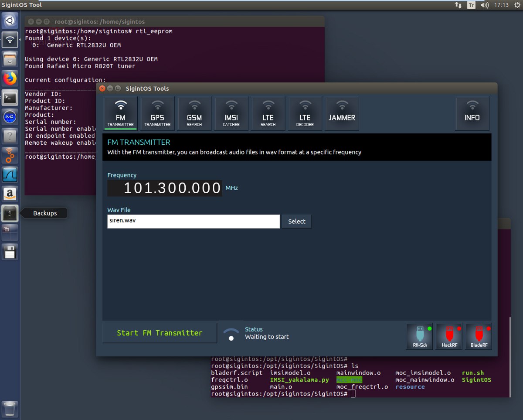
Task: Click the Wav File text field
Action: (x=194, y=221)
